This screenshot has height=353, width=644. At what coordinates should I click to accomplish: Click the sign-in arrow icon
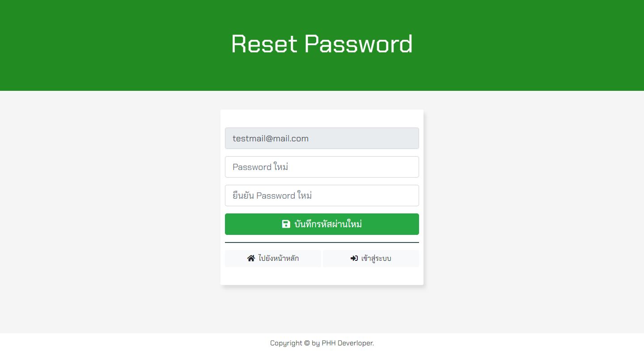[x=354, y=259]
